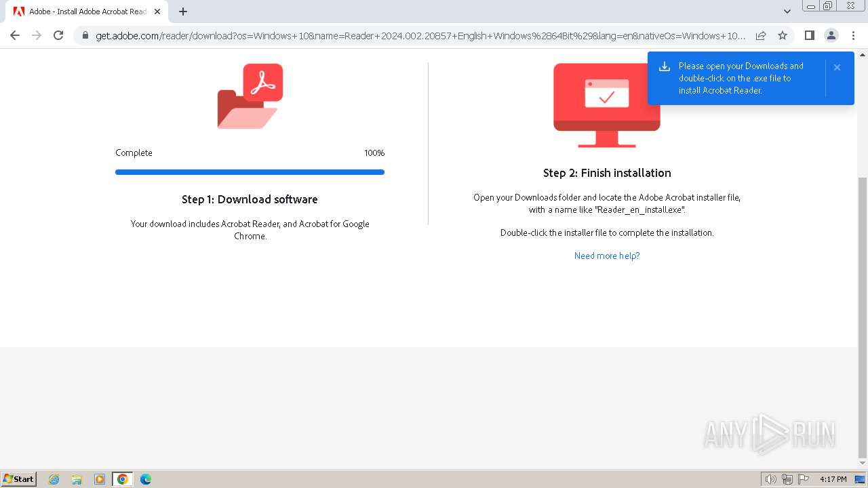Image resolution: width=868 pixels, height=488 pixels.
Task: Open the media player taskbar icon
Action: (100, 479)
